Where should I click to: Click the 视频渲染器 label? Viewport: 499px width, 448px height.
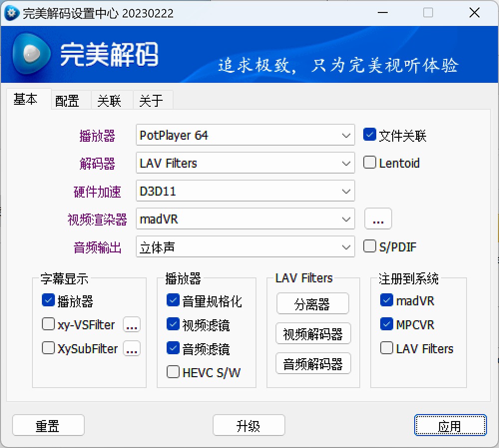tap(97, 220)
